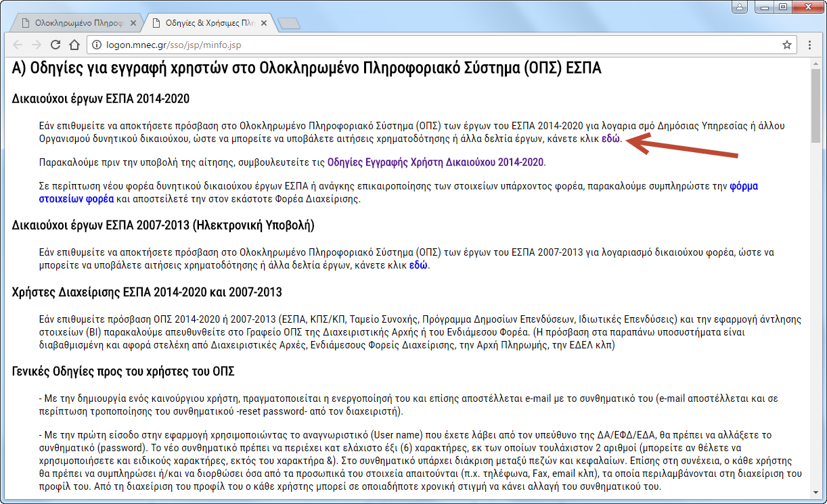Screen dimensions: 827x504
Task: Close the Οδηγίες & Χρήσιμες tab
Action: [x=265, y=23]
